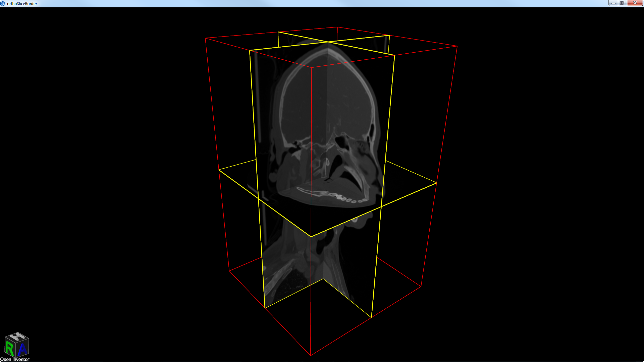644x362 pixels.
Task: Click front intersection of yellow slice borders
Action: 311,237
